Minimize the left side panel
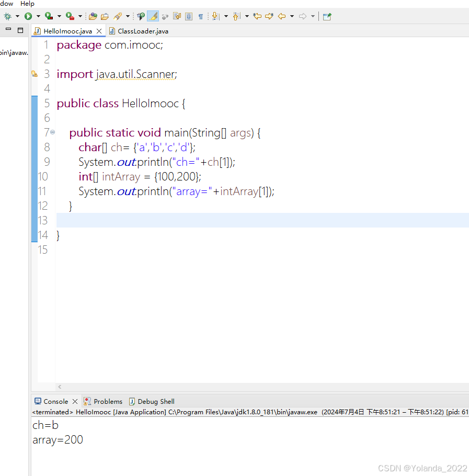469x476 pixels. (8, 29)
